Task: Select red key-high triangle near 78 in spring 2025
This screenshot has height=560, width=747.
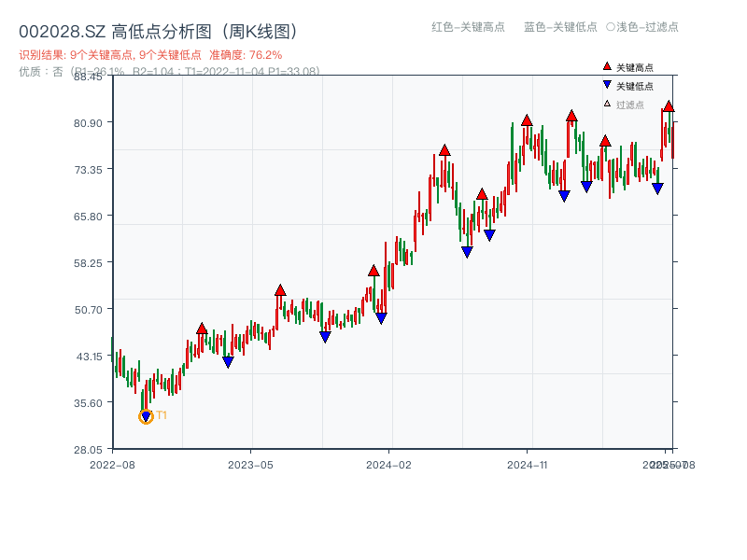Action: (x=605, y=141)
